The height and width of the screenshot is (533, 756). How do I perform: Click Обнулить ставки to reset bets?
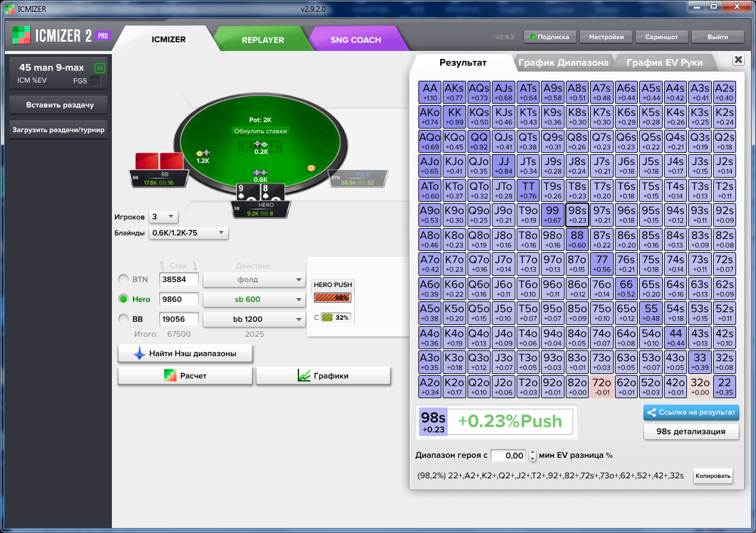coord(260,131)
